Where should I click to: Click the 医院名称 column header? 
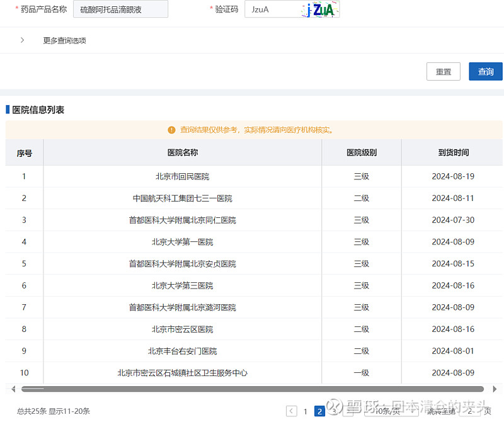[x=182, y=152]
